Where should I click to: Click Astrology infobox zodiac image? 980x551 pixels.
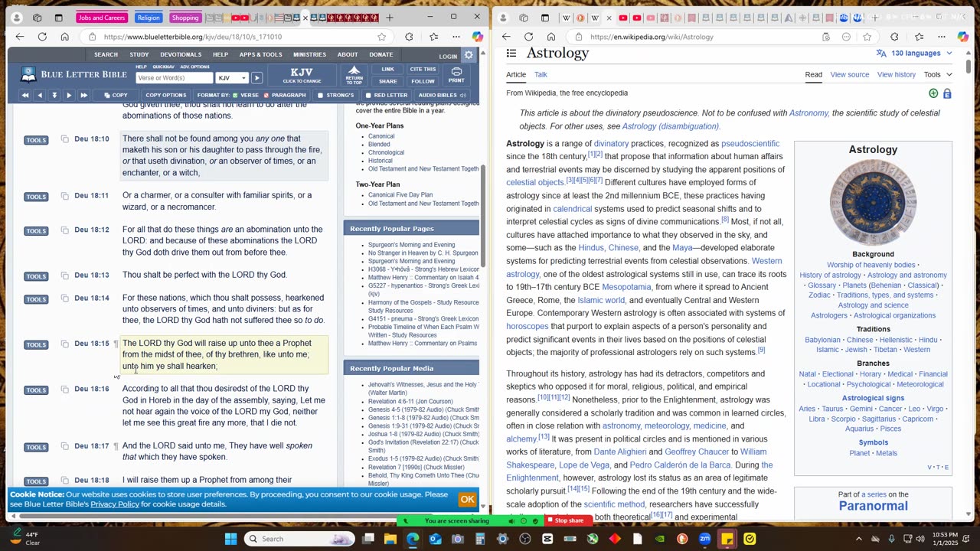click(x=873, y=202)
